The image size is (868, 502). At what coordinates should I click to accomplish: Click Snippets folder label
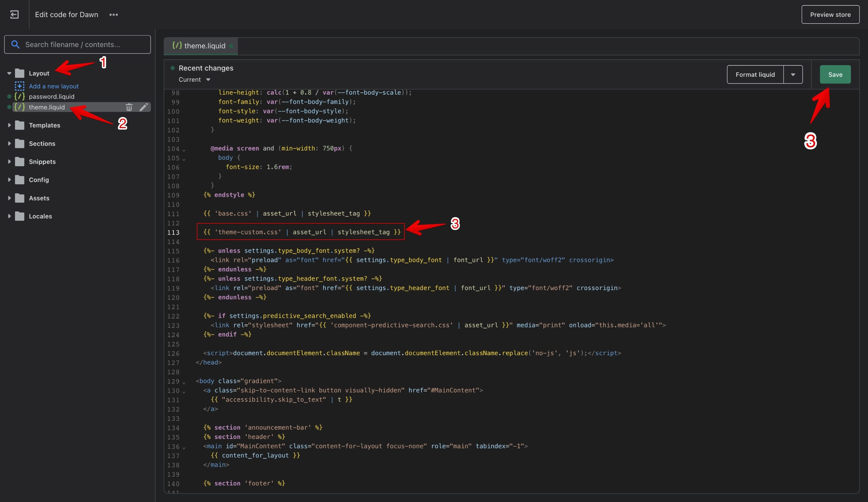(42, 162)
